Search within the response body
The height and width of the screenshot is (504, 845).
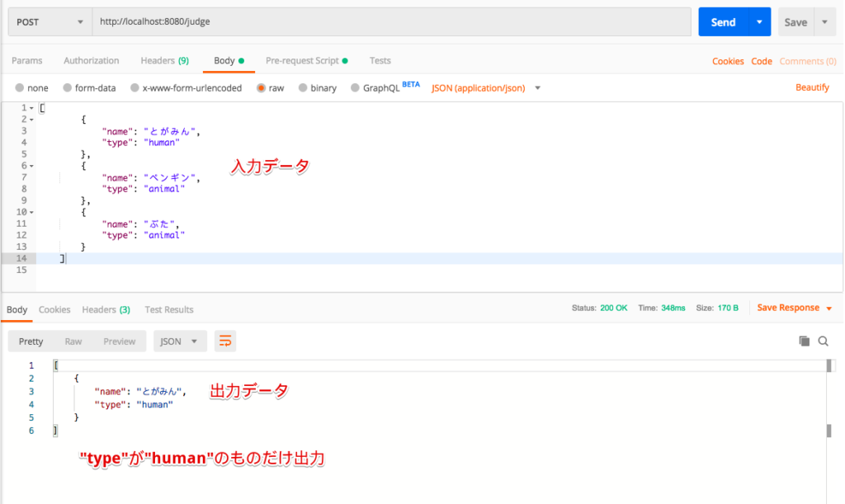coord(824,341)
